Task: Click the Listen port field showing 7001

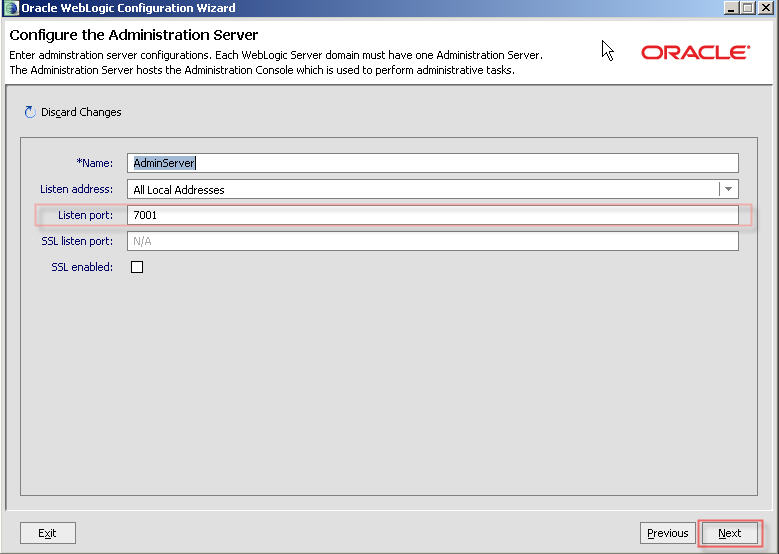Action: tap(433, 215)
